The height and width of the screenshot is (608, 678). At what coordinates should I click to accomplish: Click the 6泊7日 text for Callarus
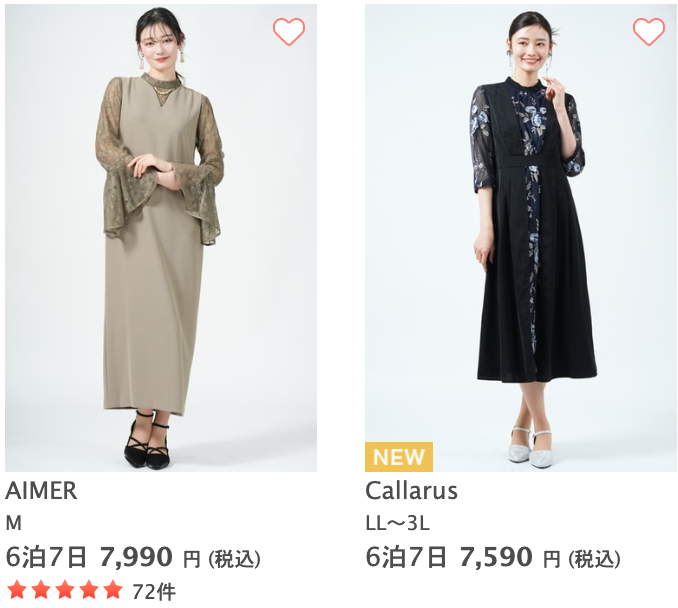click(x=406, y=557)
